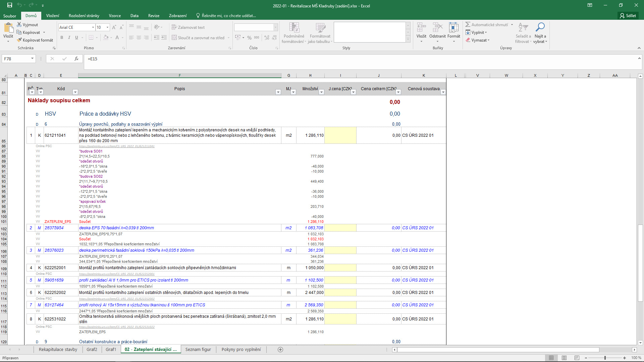Open the Vzorce ribbon tab
This screenshot has height=362, width=644.
[115, 16]
